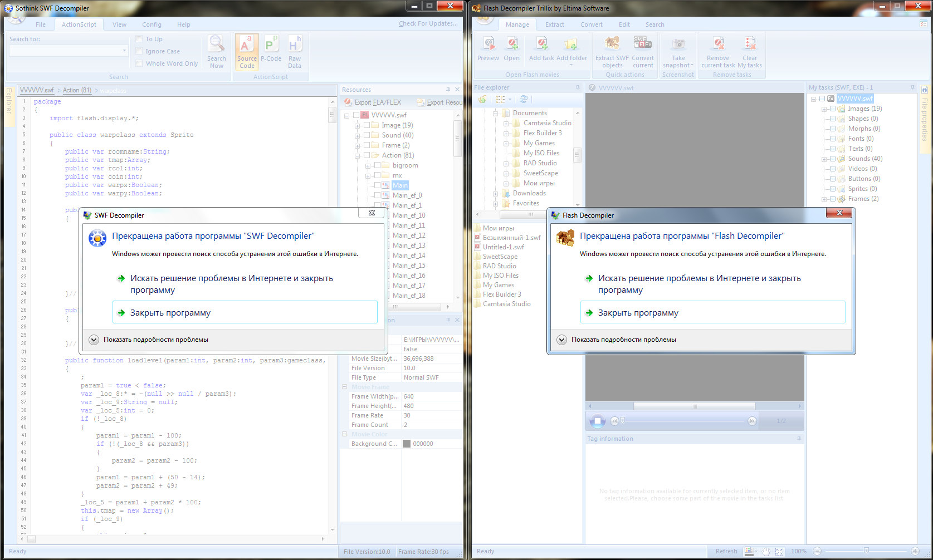Toggle the Ignore Case checkbox
Screen dimensions: 933x560
[x=139, y=51]
